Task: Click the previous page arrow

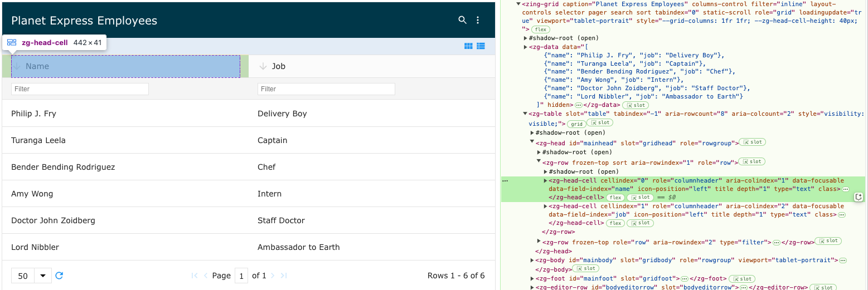Action: tap(205, 276)
